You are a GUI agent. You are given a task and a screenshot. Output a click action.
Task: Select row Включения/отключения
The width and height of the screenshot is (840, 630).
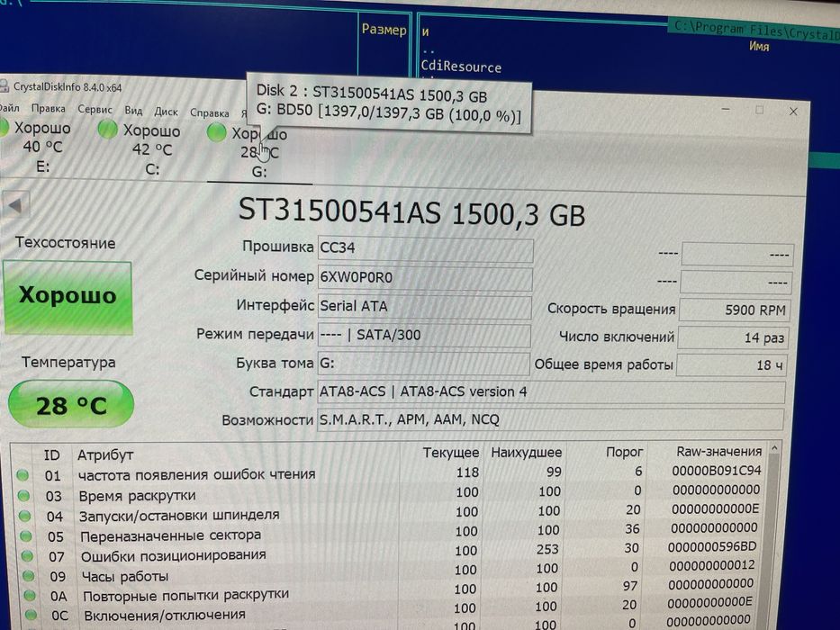tap(391, 610)
